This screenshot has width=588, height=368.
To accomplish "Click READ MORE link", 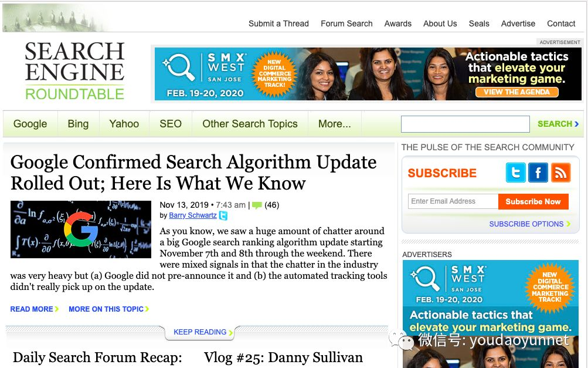I will pyautogui.click(x=34, y=309).
